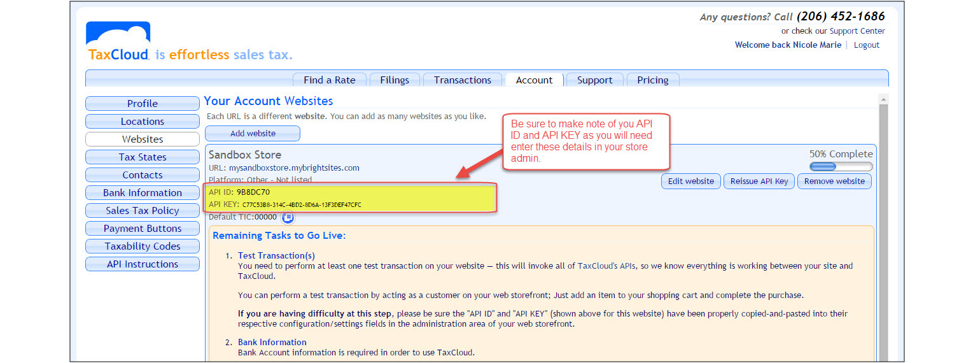Open the Profile sidebar section
This screenshot has height=363, width=980.
pyautogui.click(x=143, y=104)
